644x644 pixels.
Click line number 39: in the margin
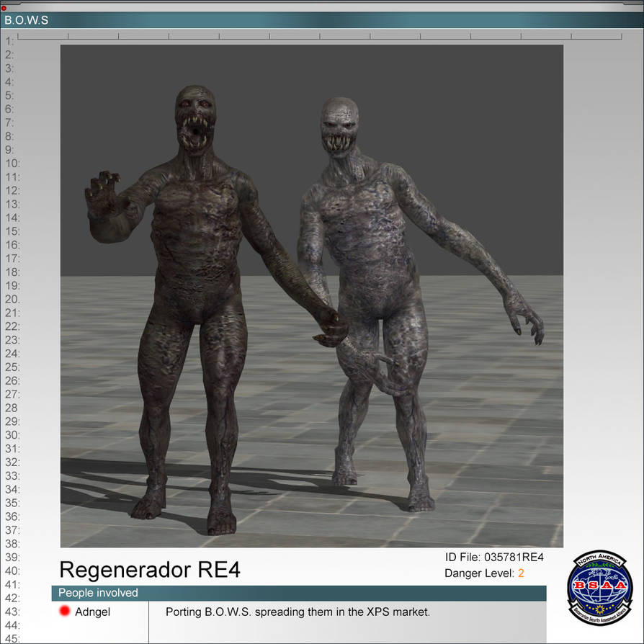pyautogui.click(x=12, y=558)
